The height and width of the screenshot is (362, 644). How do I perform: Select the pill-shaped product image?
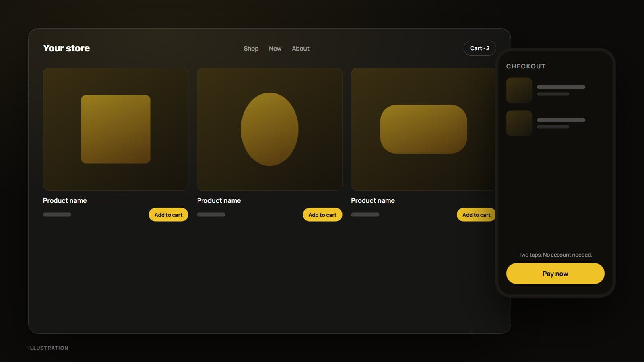coord(423,129)
